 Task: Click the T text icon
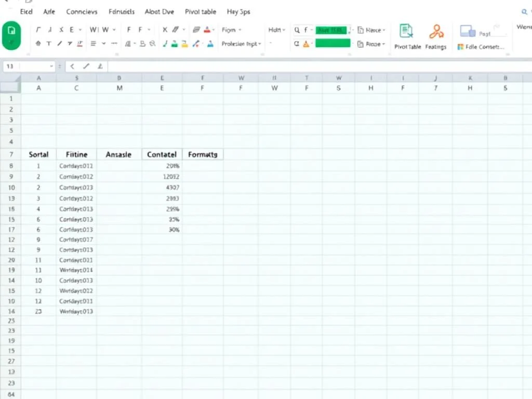click(x=49, y=44)
